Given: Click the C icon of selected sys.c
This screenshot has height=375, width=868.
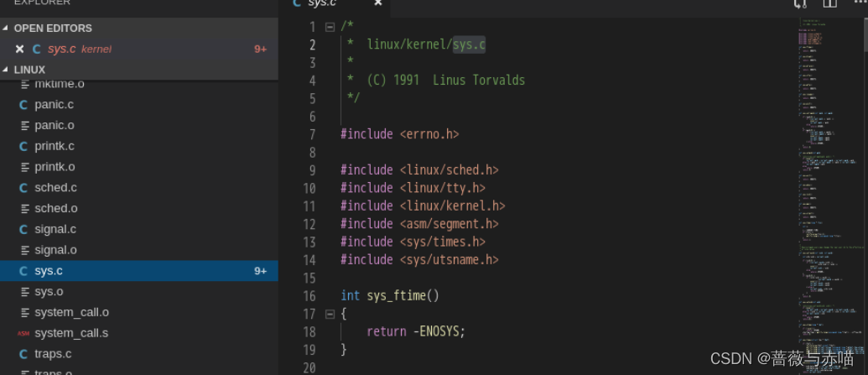Looking at the screenshot, I should point(23,271).
